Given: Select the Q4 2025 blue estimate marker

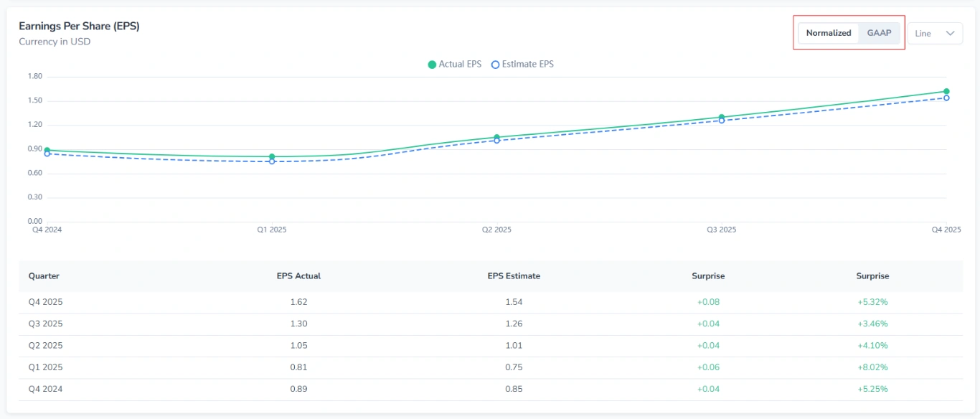Looking at the screenshot, I should pos(948,99).
